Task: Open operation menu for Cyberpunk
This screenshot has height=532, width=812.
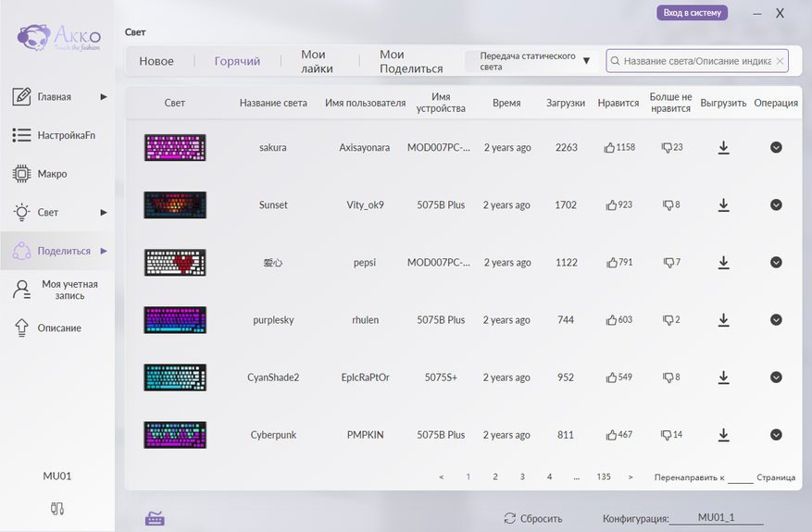Action: (x=776, y=435)
